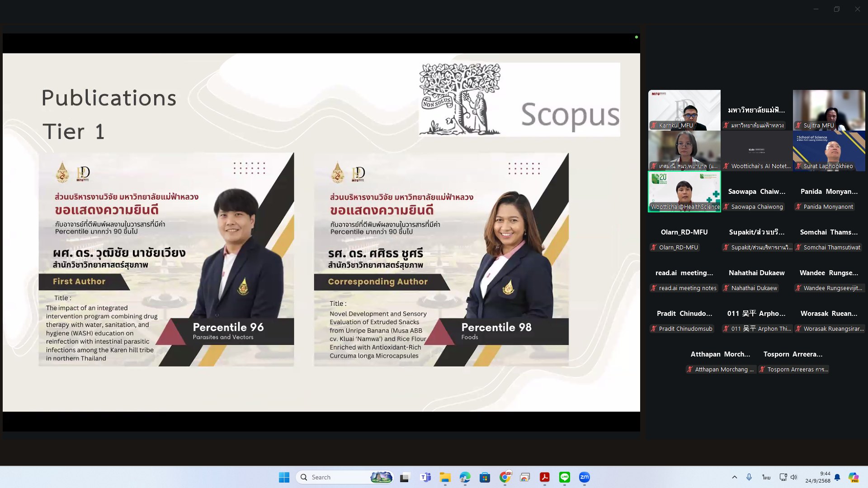The width and height of the screenshot is (868, 488).
Task: Open notification bell in system tray
Action: coord(837,477)
